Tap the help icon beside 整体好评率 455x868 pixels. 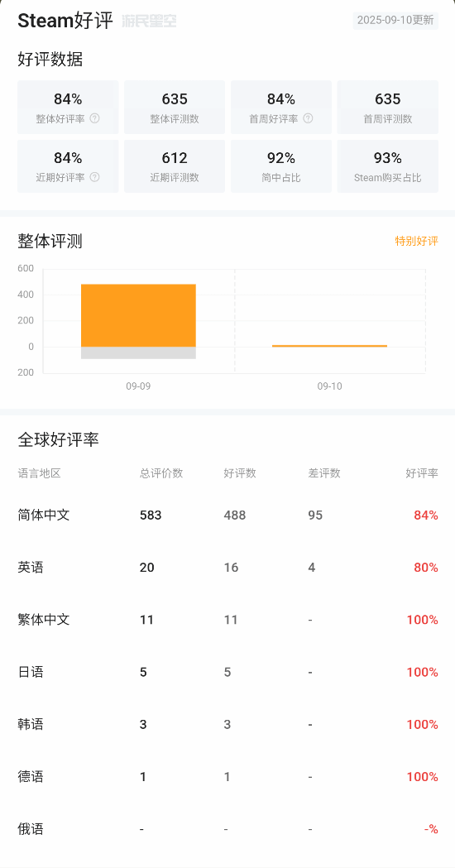94,118
